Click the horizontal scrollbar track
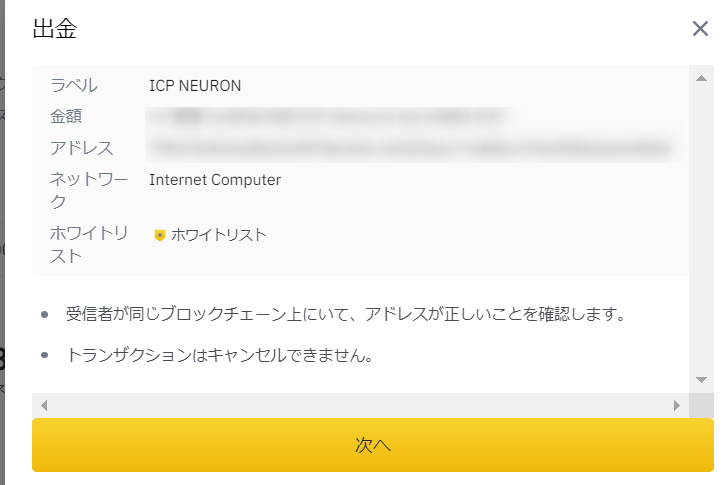Screen dimensions: 726x485 click(360, 406)
